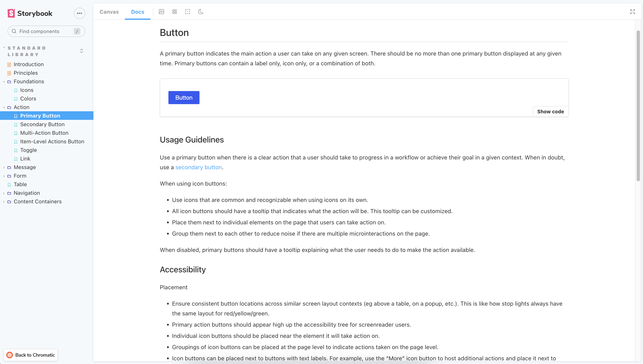Screen dimensions: 643x364
Task: Select Secondary Button in sidebar
Action: click(x=42, y=124)
